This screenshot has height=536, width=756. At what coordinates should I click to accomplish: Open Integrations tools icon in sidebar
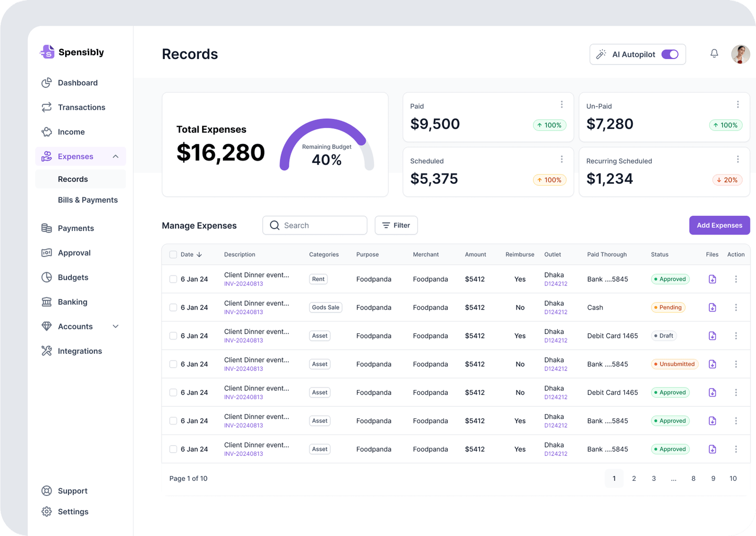[46, 351]
